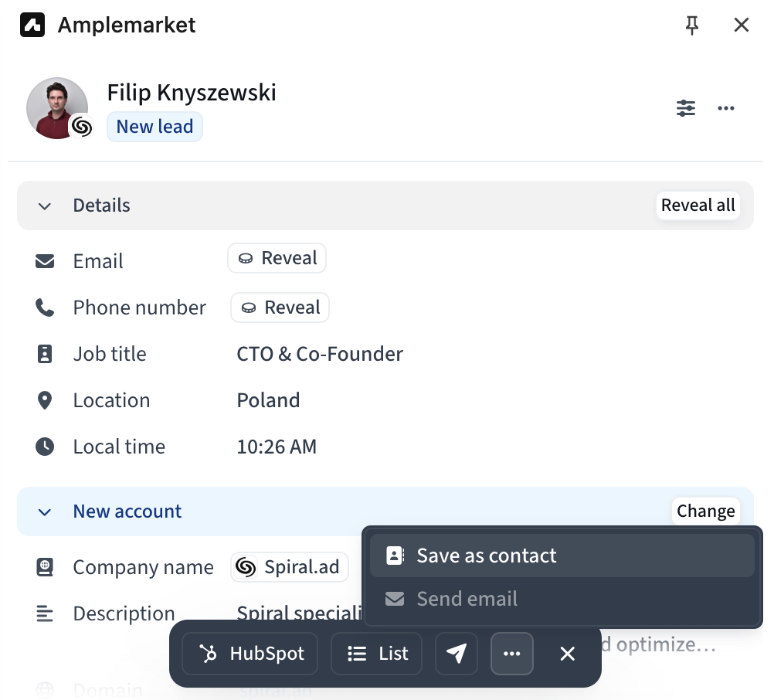Click Filip Knyszewski's profile photo
The height and width of the screenshot is (700, 774).
[x=56, y=108]
